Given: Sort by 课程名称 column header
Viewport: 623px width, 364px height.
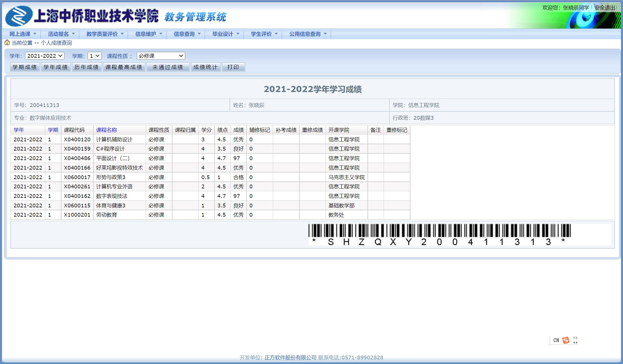Looking at the screenshot, I should [x=106, y=130].
